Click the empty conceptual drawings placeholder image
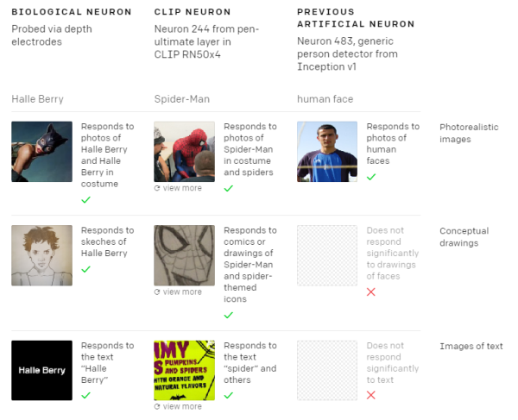518x420 pixels. (x=326, y=255)
